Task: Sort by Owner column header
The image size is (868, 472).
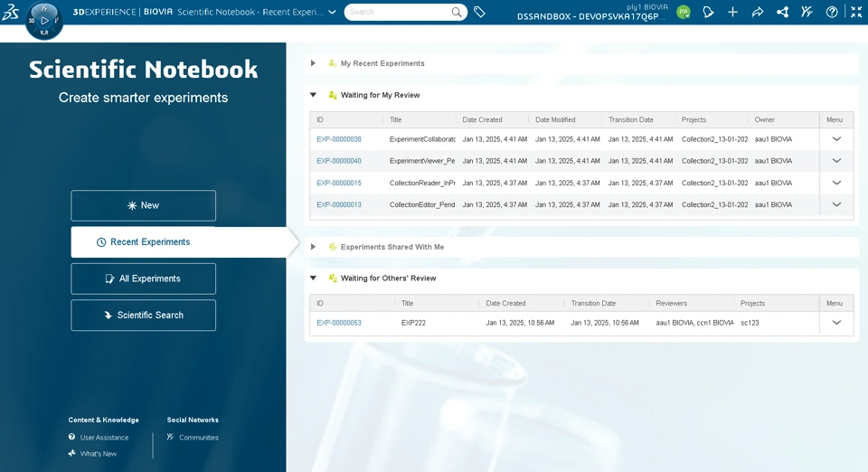Action: [x=765, y=119]
